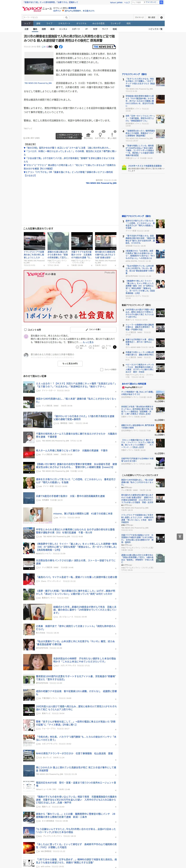
Task: Click the キーワードを入力 search field
Action: [44, 17]
